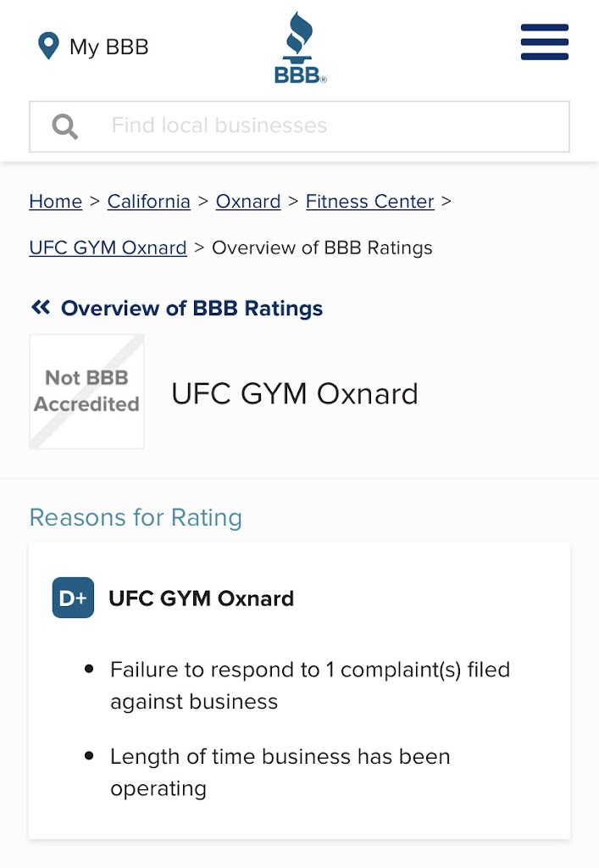Go back via Overview of BBB Ratings heading
The width and height of the screenshot is (599, 868).
[191, 309]
